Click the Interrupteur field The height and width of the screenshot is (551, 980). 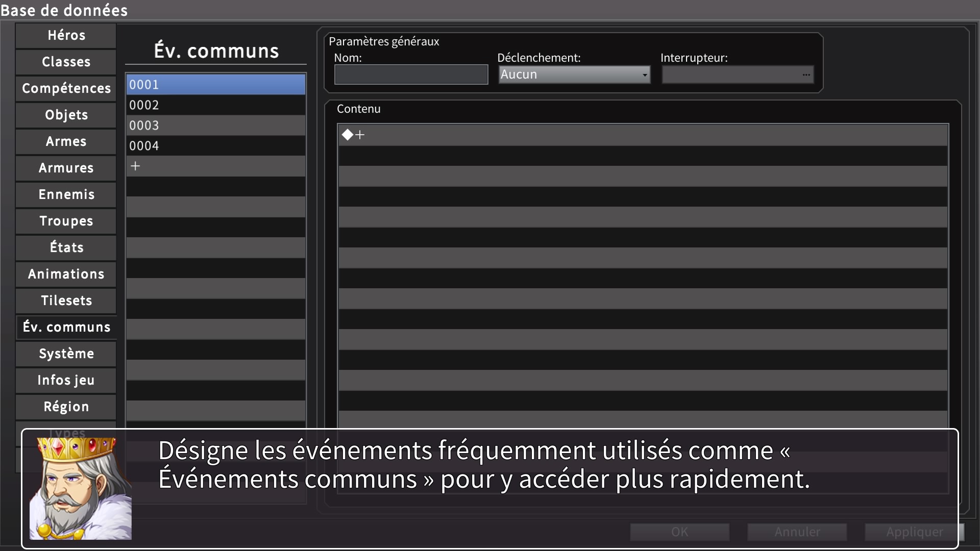tap(738, 74)
